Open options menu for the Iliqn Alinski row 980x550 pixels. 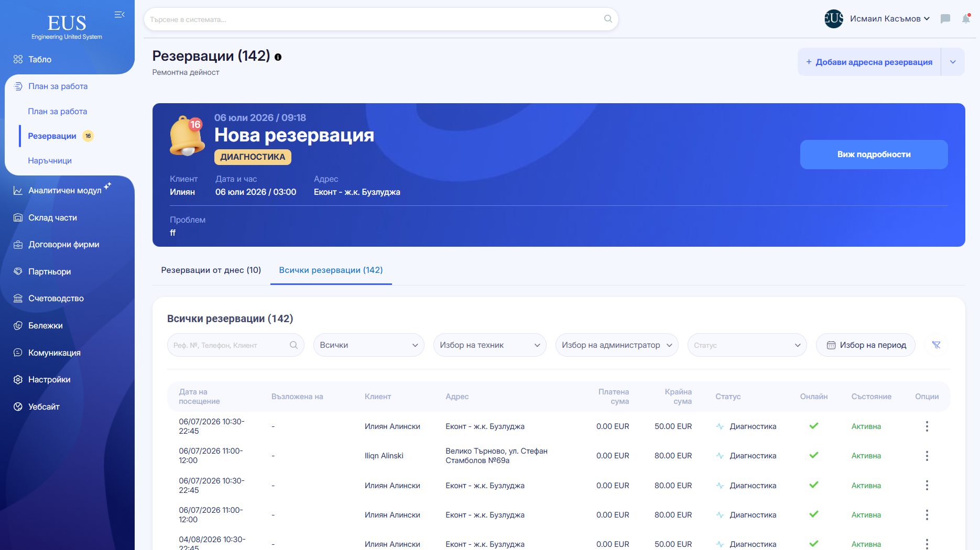click(927, 456)
